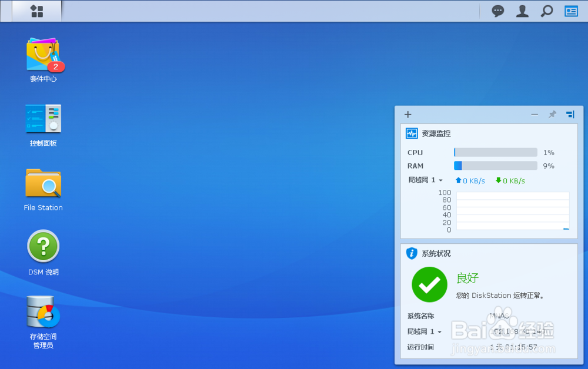Click the 资源监控 widget title
Viewport: 588px width, 369px height.
point(436,133)
